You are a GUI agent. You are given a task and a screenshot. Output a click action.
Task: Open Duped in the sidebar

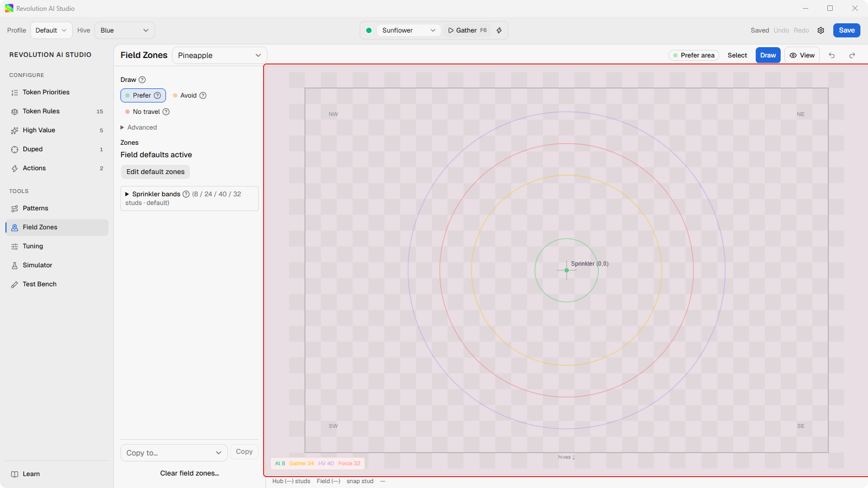click(57, 149)
